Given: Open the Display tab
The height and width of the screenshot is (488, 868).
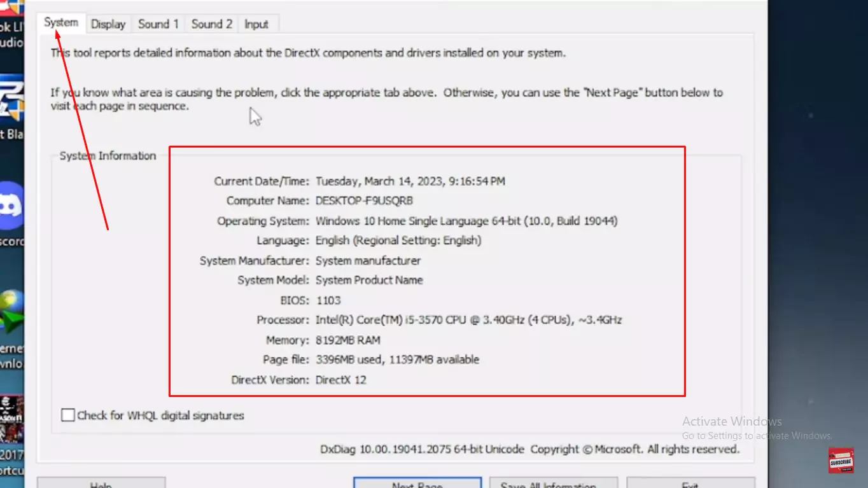Looking at the screenshot, I should pos(108,24).
